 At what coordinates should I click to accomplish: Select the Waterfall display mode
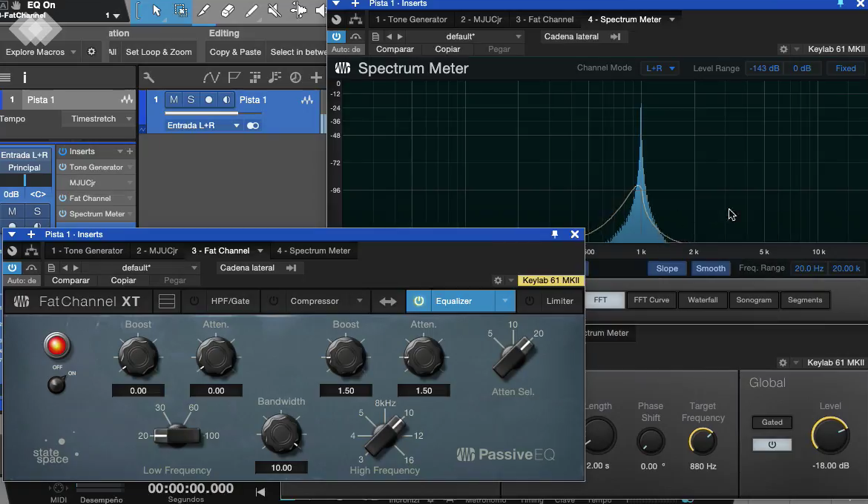tap(703, 300)
